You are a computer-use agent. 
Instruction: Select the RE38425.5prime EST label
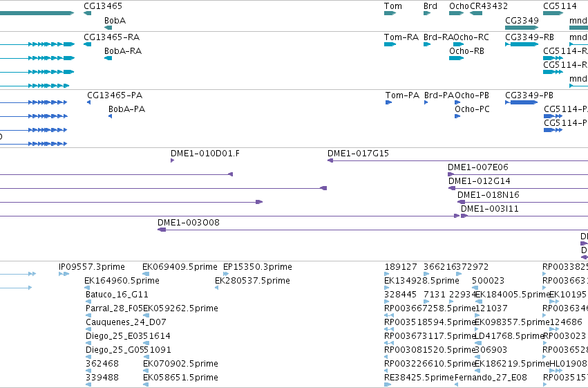419,378
